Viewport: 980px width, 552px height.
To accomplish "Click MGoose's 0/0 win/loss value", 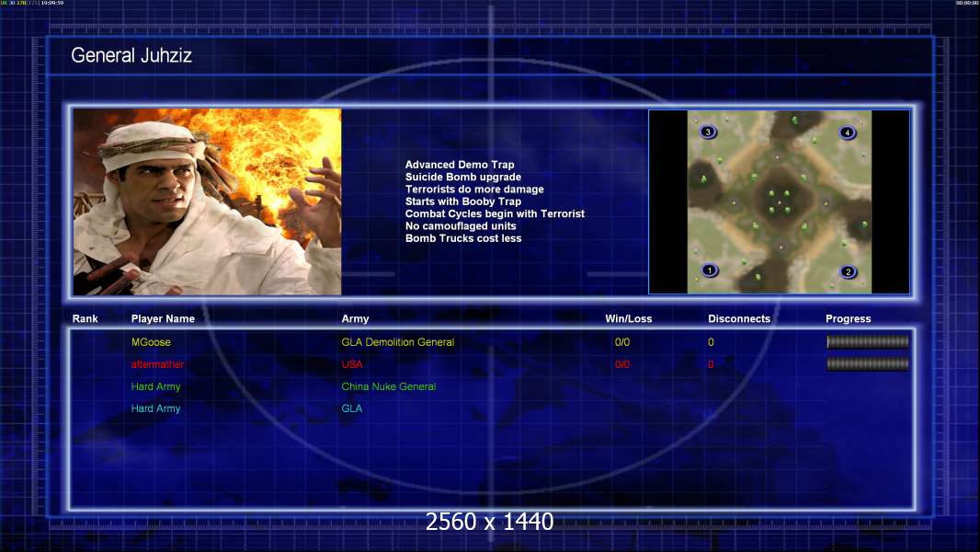I will [621, 342].
